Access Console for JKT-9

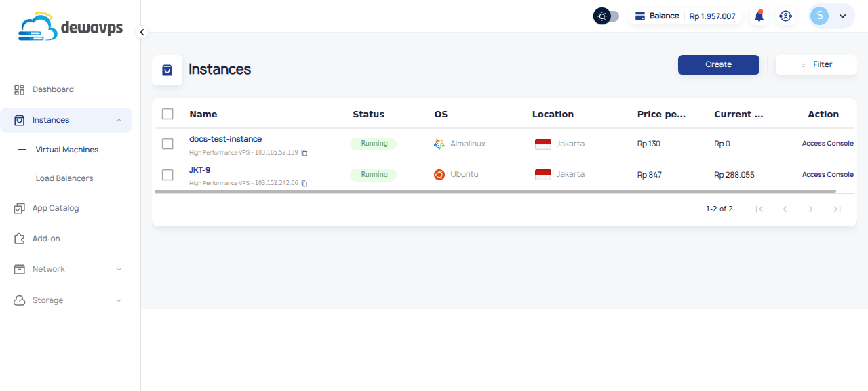click(827, 175)
